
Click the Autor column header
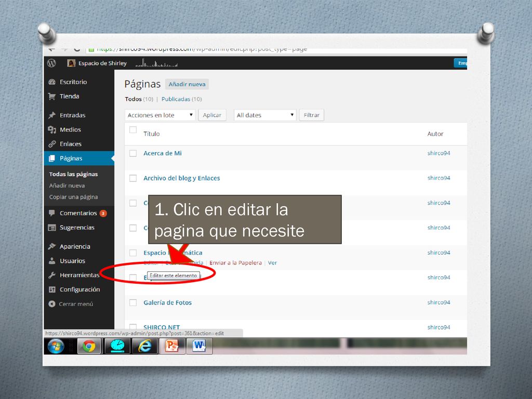pyautogui.click(x=435, y=134)
